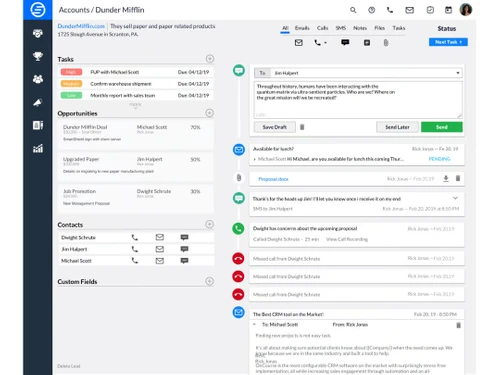
Task: Click inside the SMS message text area
Action: click(358, 100)
